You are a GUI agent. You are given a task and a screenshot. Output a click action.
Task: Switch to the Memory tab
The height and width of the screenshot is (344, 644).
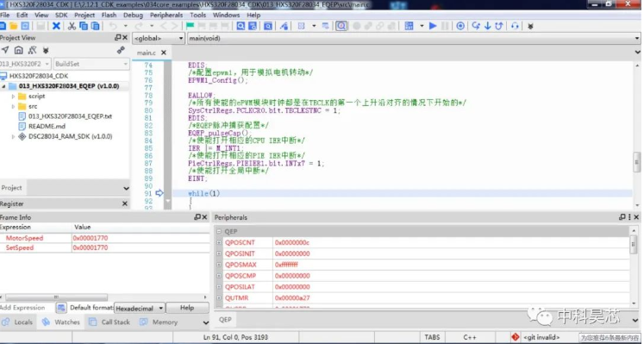click(159, 322)
